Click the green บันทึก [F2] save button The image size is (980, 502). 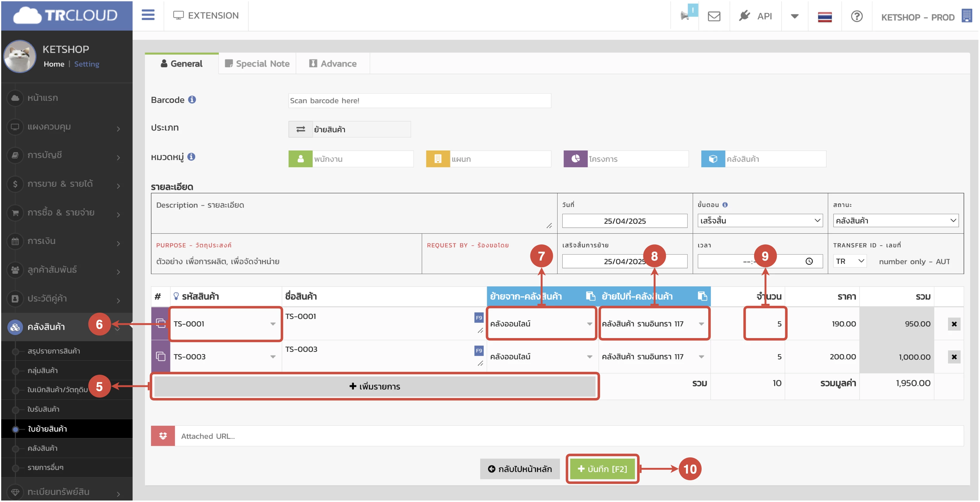[602, 469]
